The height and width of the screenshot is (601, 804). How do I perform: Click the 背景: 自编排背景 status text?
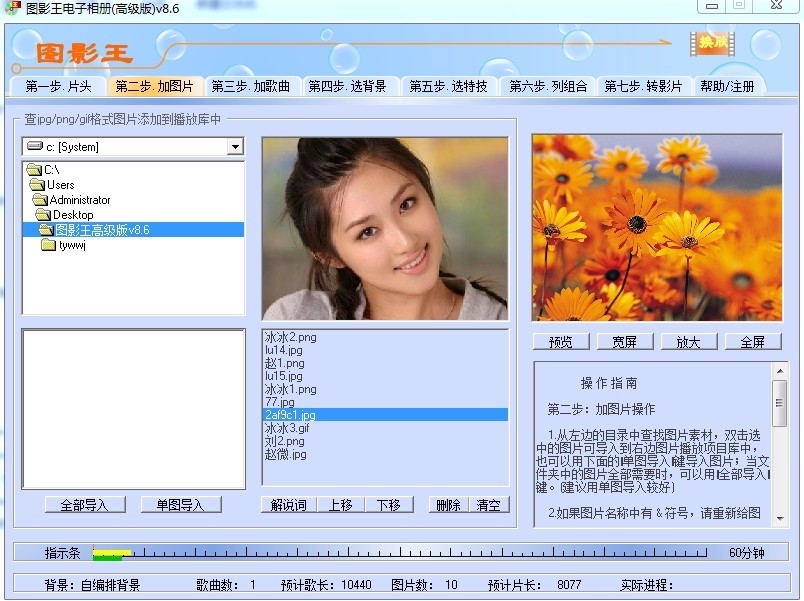point(92,585)
